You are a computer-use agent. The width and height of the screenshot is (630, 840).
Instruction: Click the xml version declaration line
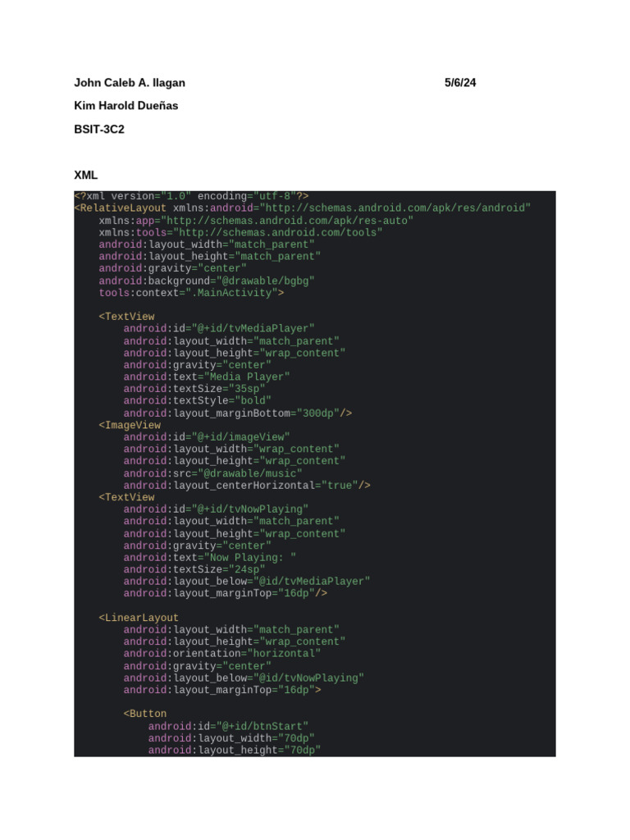click(x=191, y=196)
